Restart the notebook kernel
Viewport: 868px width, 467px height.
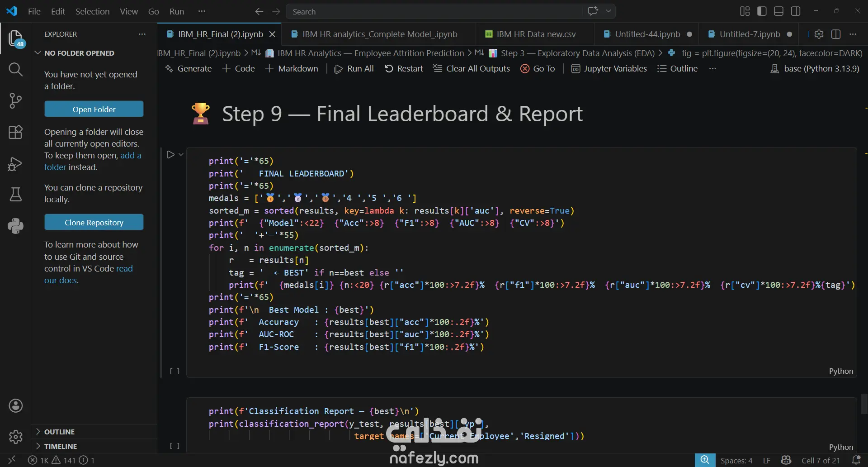[x=404, y=69]
